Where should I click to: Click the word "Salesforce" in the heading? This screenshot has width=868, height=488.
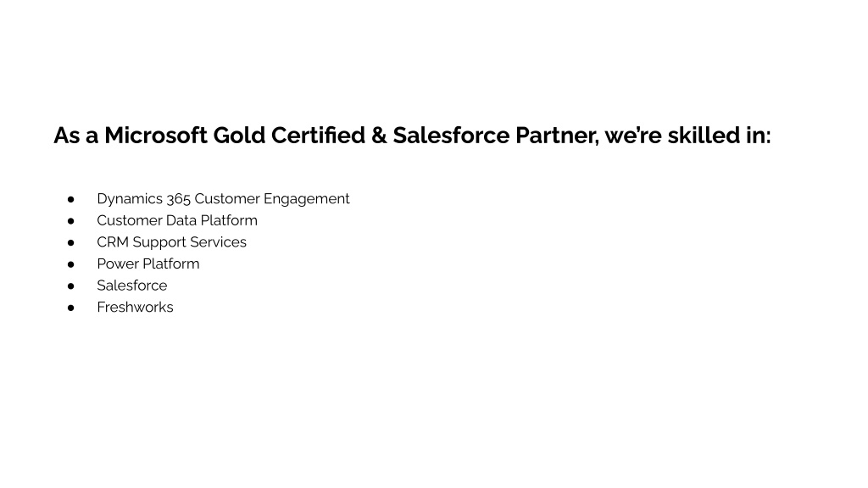pos(451,136)
